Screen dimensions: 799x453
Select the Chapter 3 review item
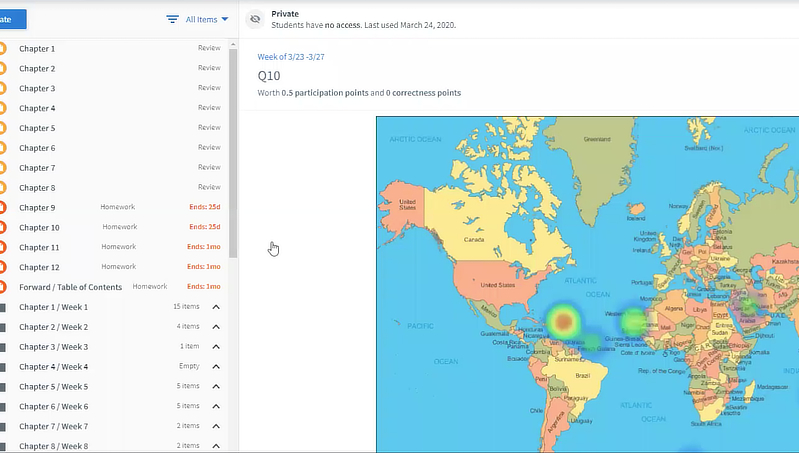(37, 88)
